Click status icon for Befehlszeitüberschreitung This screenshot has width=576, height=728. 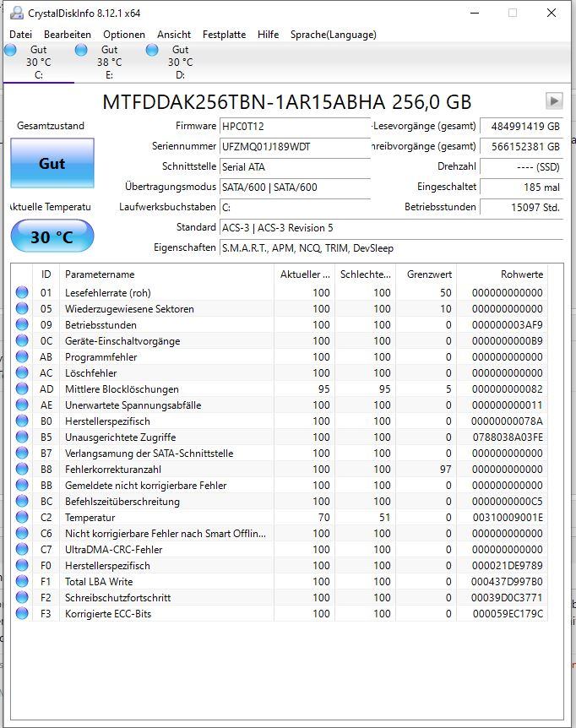pyautogui.click(x=22, y=501)
